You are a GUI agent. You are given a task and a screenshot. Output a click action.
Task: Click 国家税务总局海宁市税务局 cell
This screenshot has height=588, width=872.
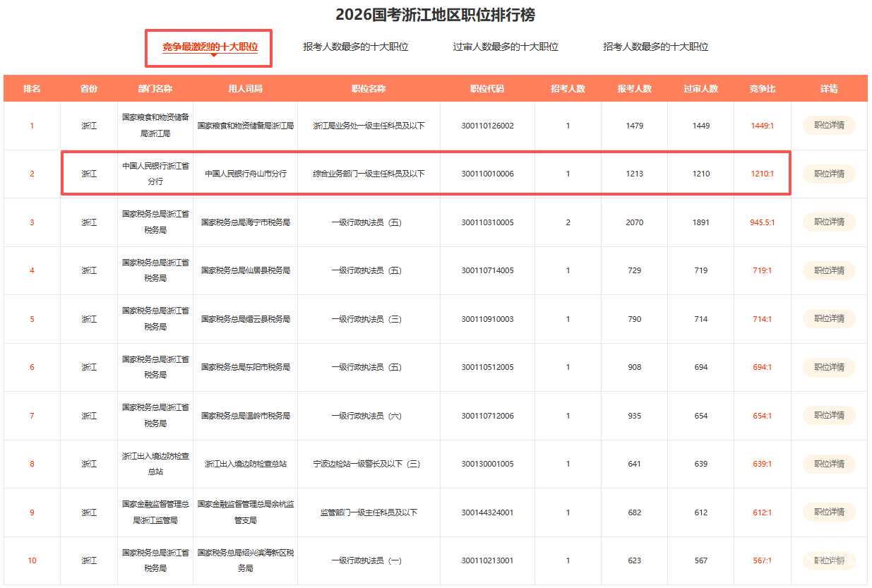click(x=245, y=222)
